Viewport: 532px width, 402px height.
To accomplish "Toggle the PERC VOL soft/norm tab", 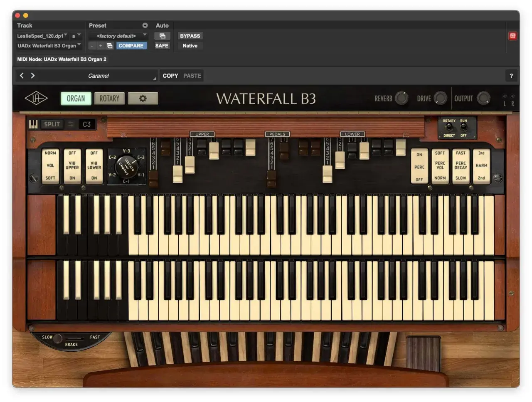I will pyautogui.click(x=440, y=165).
